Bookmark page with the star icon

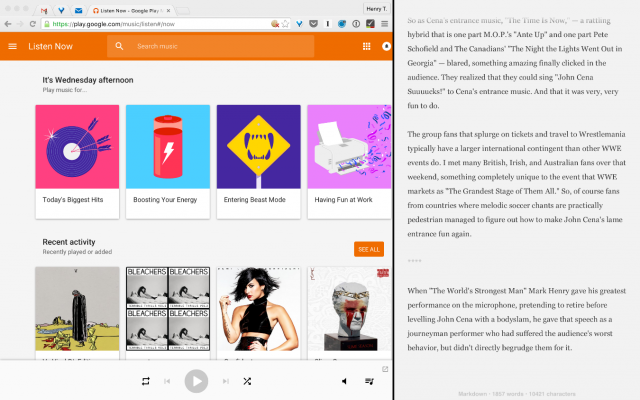285,24
